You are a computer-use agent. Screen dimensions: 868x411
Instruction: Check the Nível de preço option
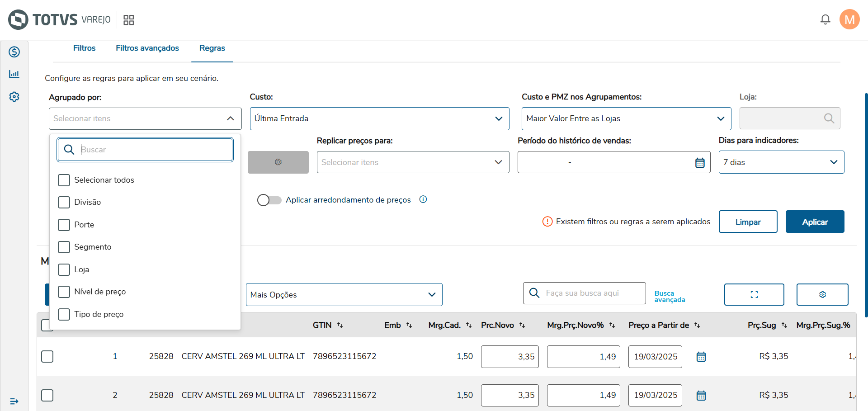64,292
